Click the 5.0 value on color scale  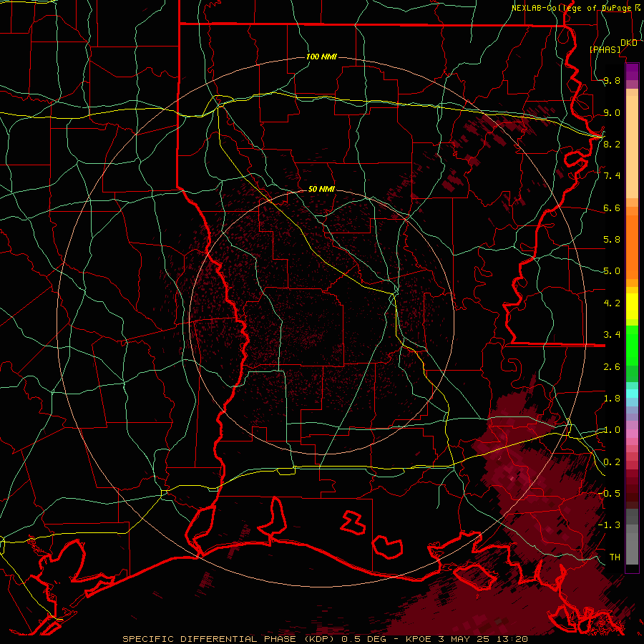pyautogui.click(x=612, y=271)
